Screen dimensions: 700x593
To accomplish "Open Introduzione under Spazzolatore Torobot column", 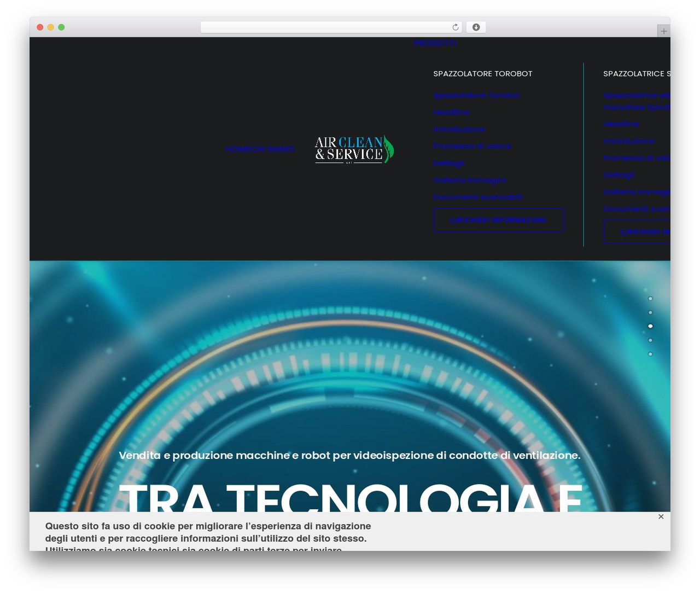I will (459, 129).
